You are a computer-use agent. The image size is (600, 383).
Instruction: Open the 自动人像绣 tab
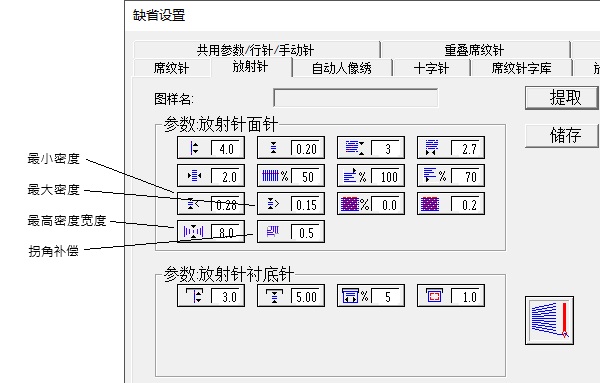click(342, 68)
